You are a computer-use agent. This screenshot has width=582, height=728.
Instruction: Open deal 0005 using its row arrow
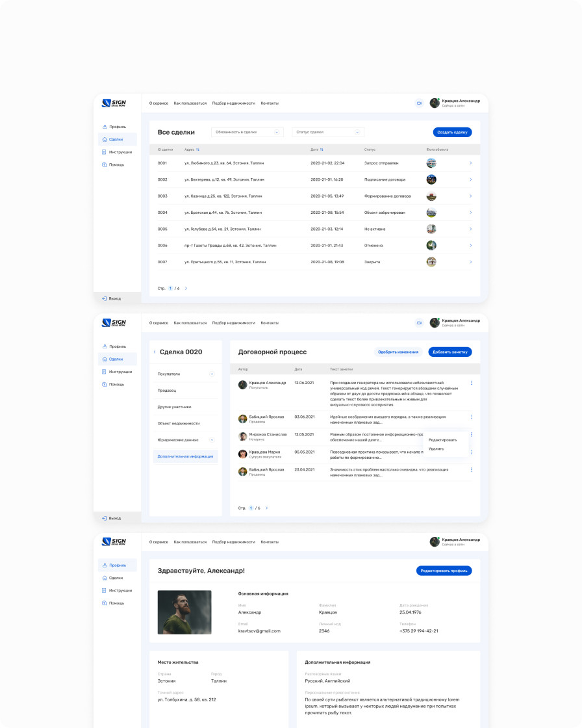(x=471, y=229)
